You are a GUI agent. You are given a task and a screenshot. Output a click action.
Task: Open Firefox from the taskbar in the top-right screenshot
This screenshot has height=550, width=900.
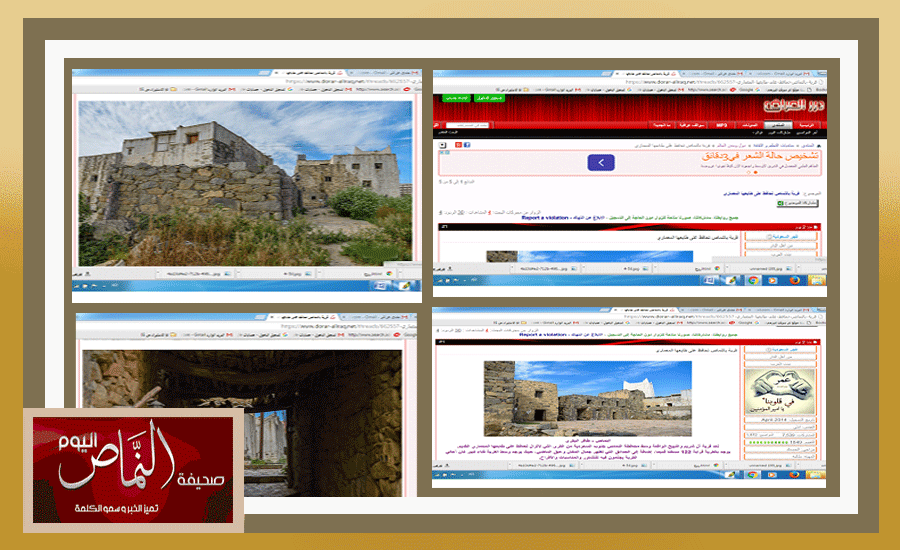tap(794, 282)
